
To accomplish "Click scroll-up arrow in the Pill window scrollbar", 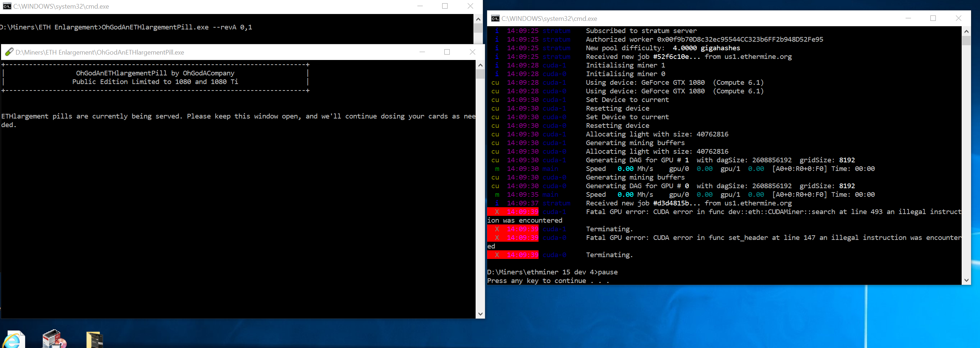I will [480, 65].
